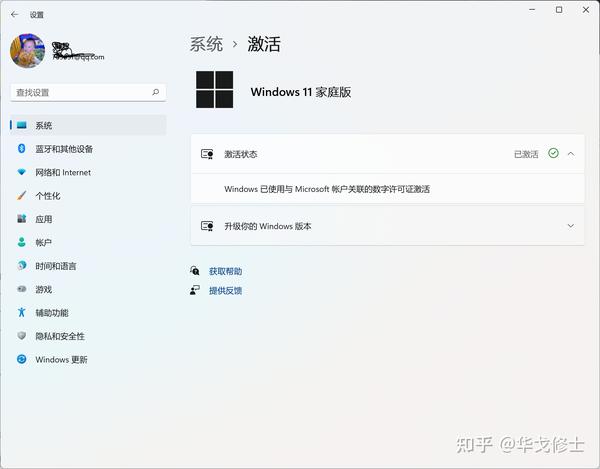The width and height of the screenshot is (600, 469).
Task: Open the 提供反馈 link
Action: [225, 291]
